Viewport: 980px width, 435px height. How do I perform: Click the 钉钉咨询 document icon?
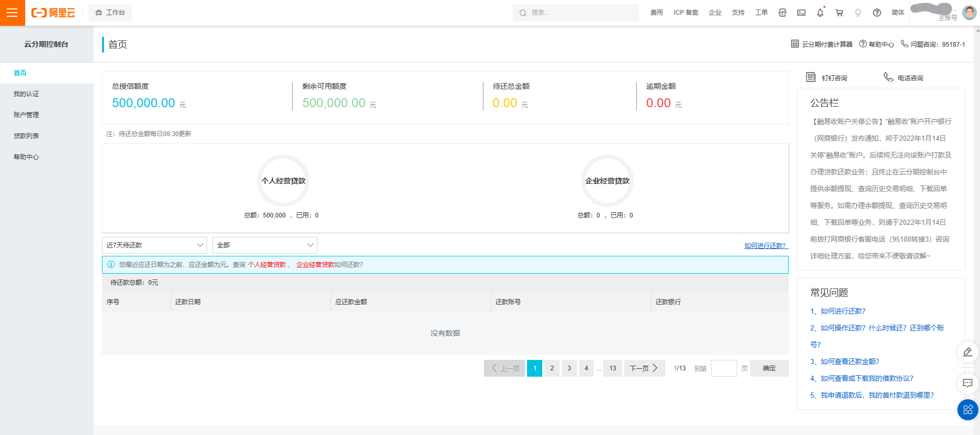tap(811, 77)
